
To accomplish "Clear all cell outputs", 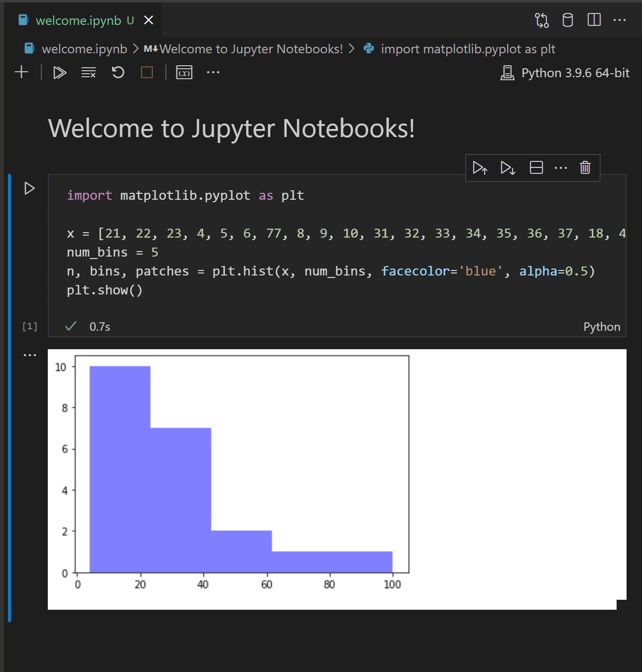I will (88, 72).
